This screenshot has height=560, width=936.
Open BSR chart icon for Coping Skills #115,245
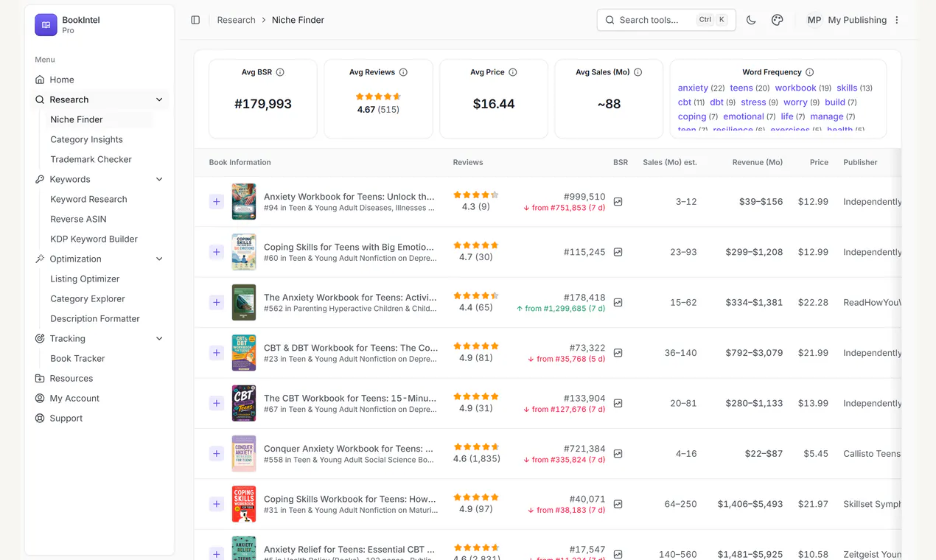point(618,252)
